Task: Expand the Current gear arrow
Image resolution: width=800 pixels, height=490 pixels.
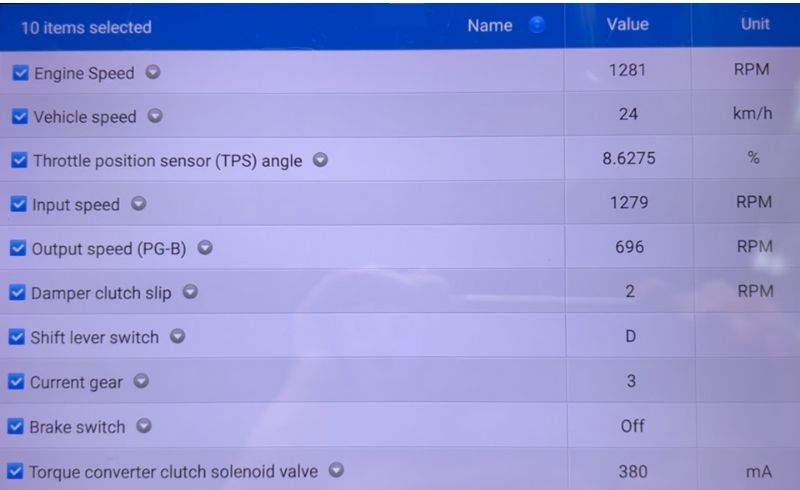Action: point(141,381)
